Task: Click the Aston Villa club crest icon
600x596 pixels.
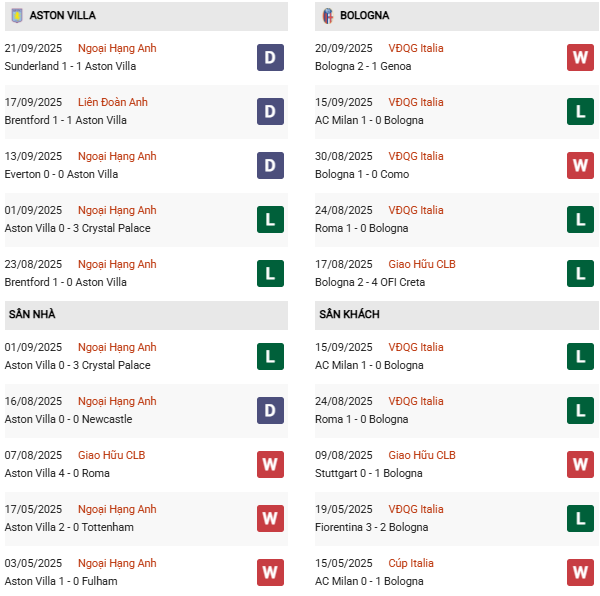Action: click(x=16, y=16)
